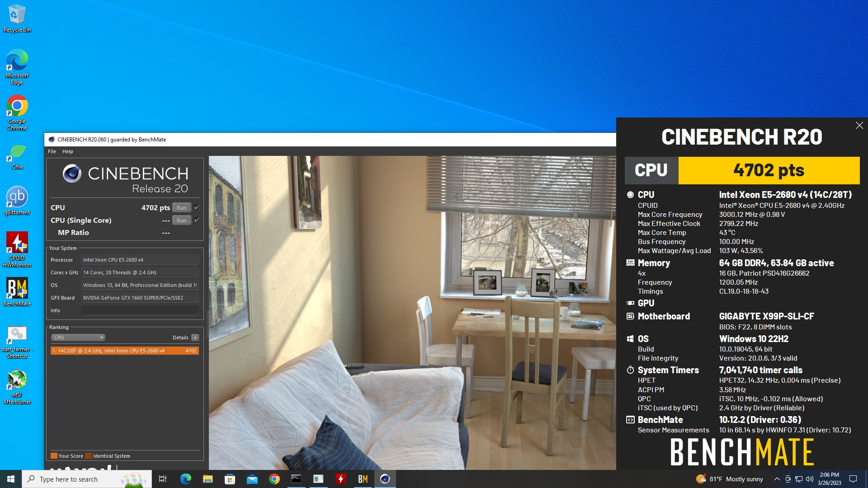Expand ranking Details arrow
Image resolution: width=868 pixels, height=488 pixels.
195,338
